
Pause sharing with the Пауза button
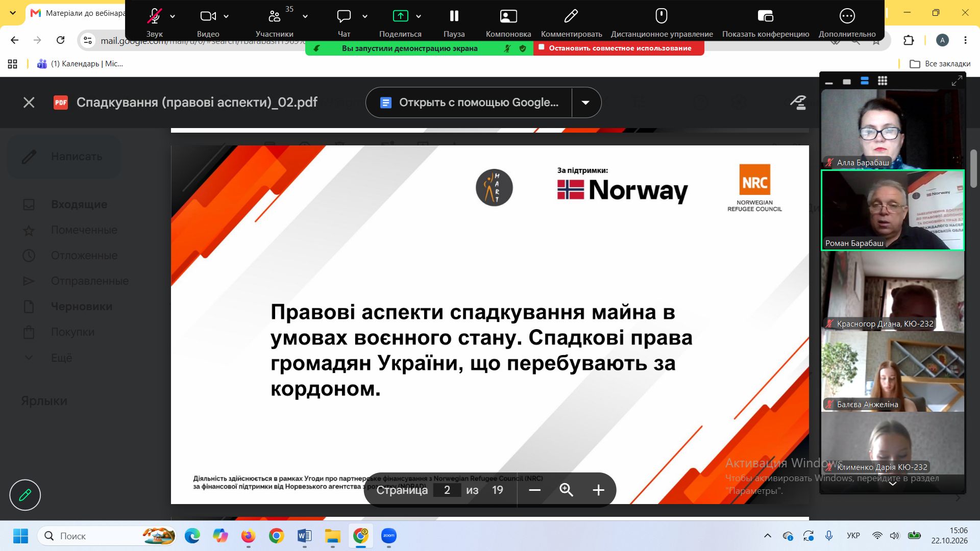pyautogui.click(x=454, y=22)
